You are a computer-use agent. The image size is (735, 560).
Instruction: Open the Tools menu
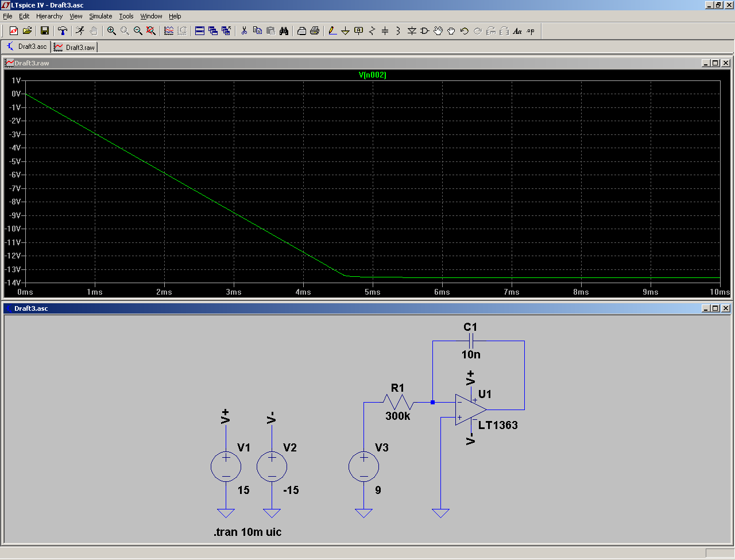click(126, 16)
